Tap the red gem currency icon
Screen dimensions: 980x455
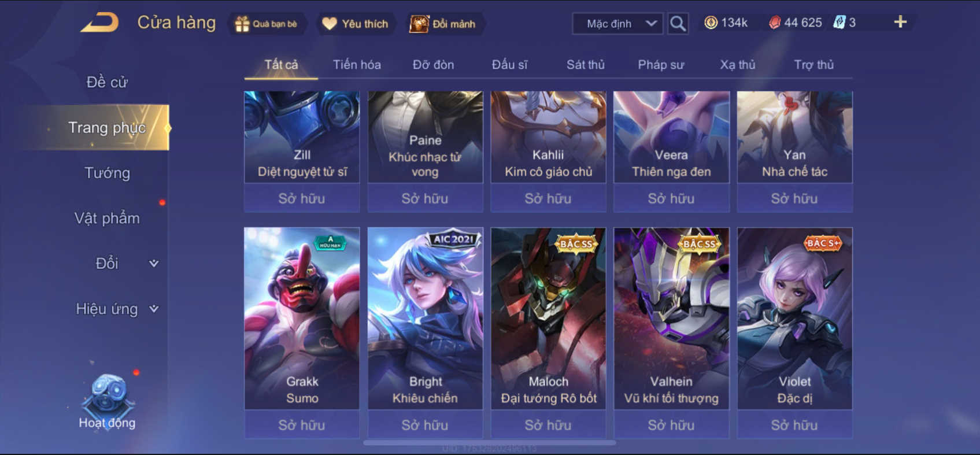(774, 23)
